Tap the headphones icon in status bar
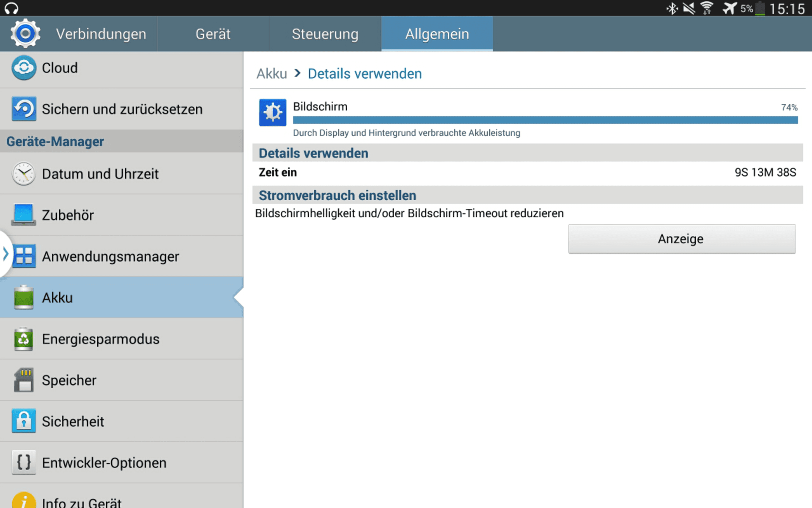 11,8
